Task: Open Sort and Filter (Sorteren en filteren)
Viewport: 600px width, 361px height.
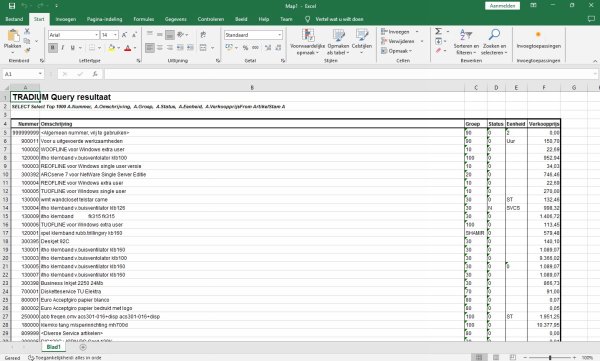Action: [x=466, y=42]
